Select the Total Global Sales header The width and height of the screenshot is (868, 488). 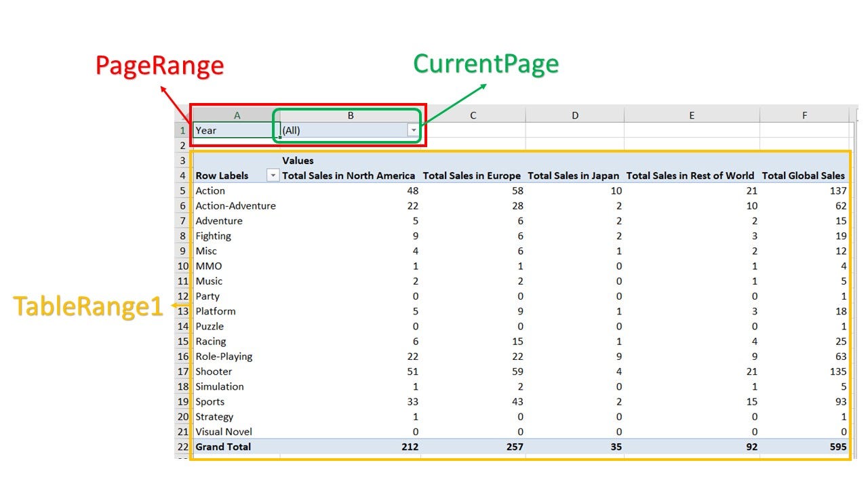804,175
